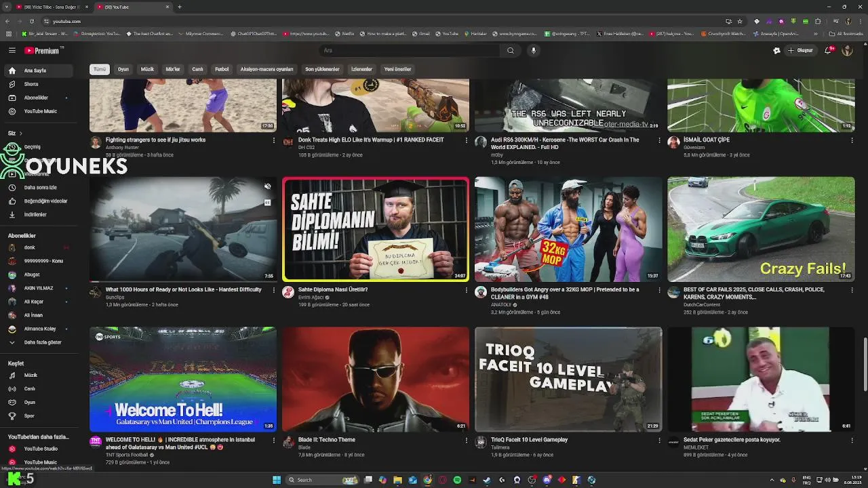The image size is (868, 488).
Task: Open a new browser tab
Action: coord(179,7)
